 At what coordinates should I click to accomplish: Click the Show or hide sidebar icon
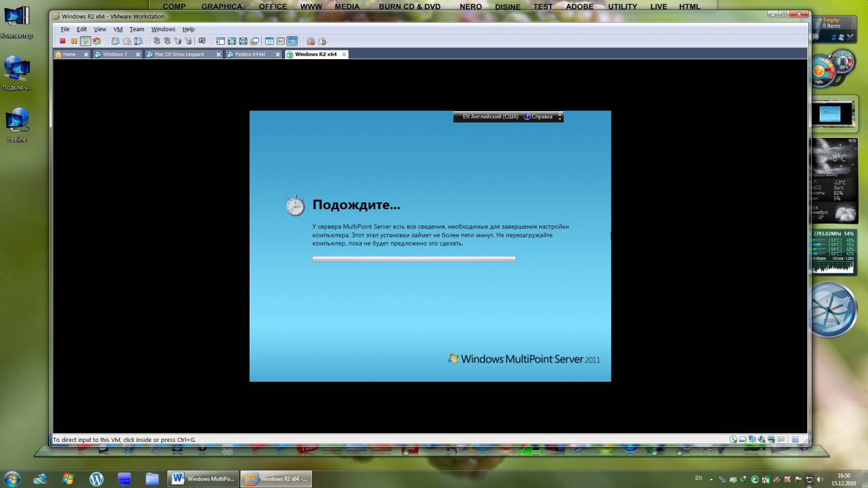click(220, 41)
